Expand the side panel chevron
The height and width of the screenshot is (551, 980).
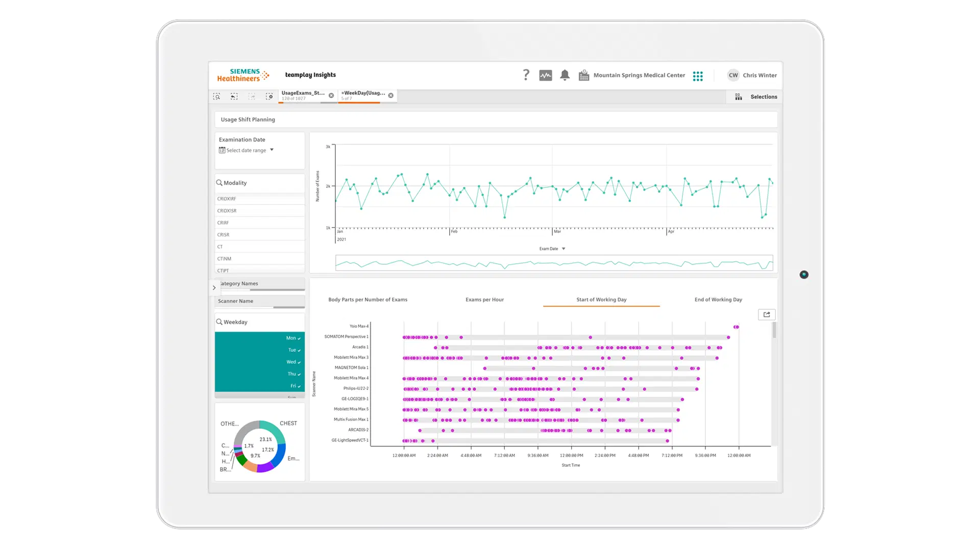214,288
